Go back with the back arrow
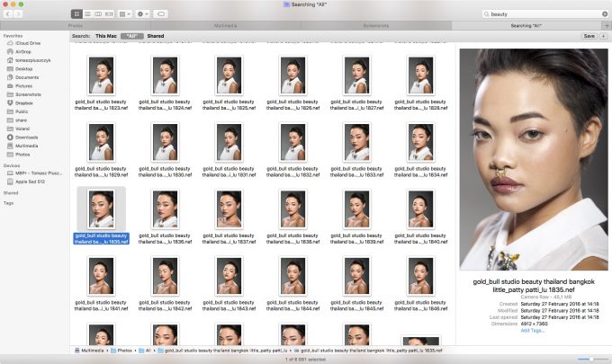The height and width of the screenshot is (364, 612). (x=8, y=14)
